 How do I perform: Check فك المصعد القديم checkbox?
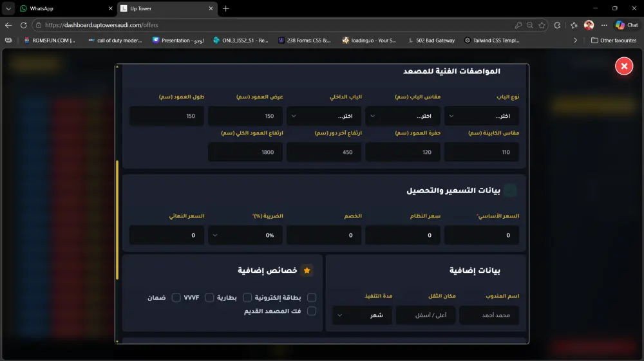pos(312,311)
